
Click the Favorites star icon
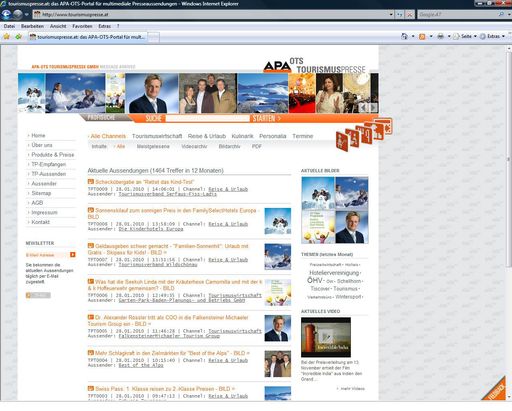coord(6,36)
